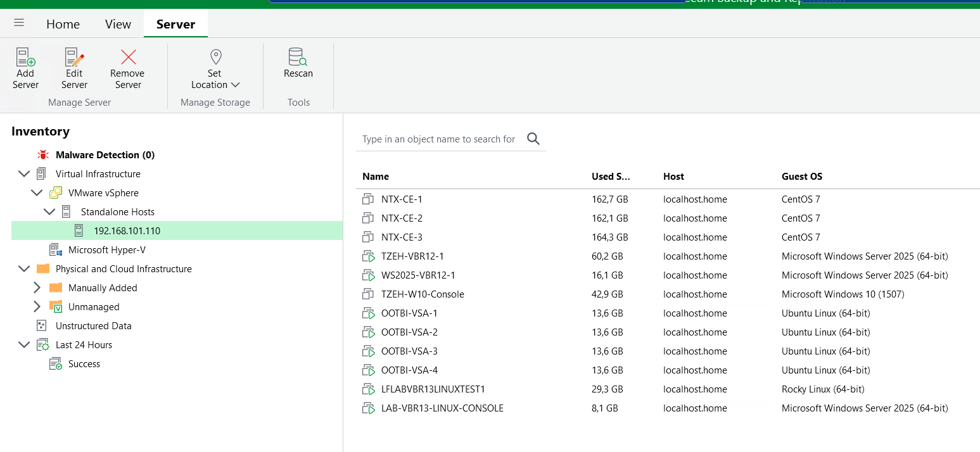
Task: Open the hamburger main menu
Action: tap(18, 23)
